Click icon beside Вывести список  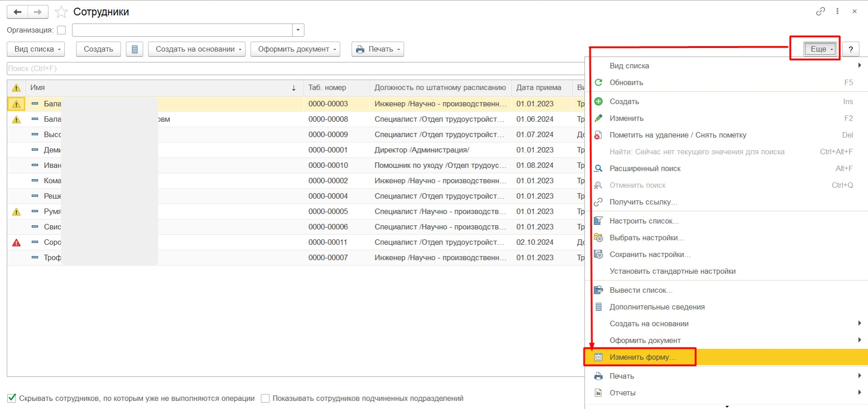tap(599, 290)
